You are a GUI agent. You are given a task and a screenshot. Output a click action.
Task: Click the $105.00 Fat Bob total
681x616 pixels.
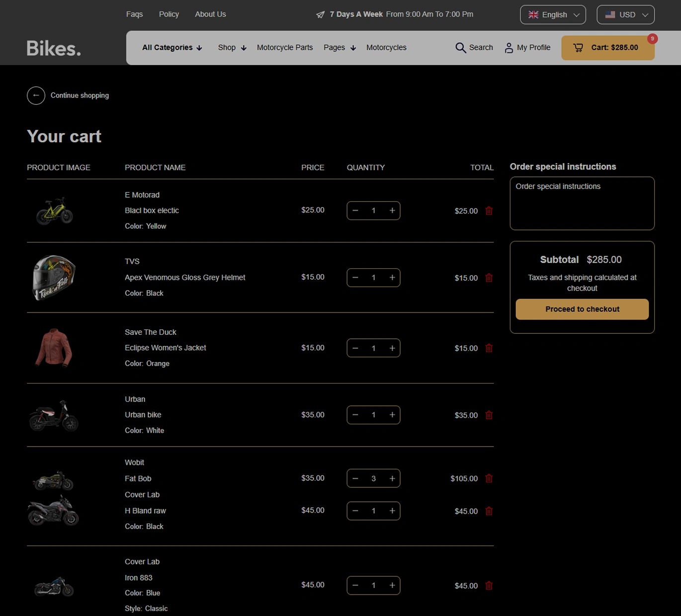point(464,478)
